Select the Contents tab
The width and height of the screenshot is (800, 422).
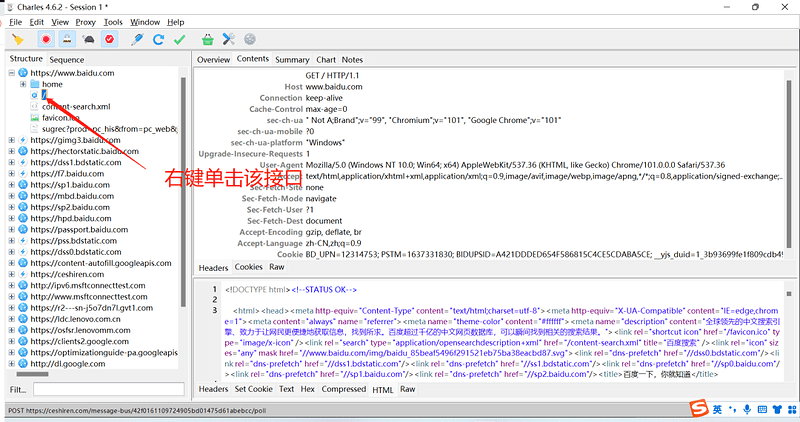253,59
